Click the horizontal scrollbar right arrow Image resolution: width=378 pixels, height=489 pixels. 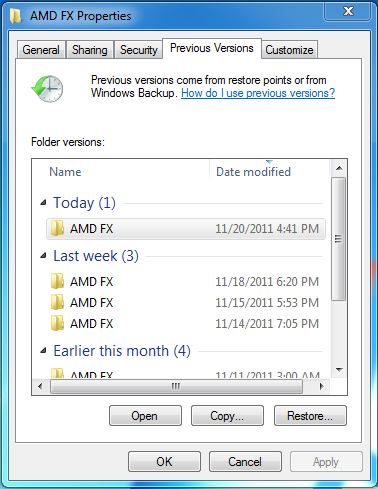point(321,387)
